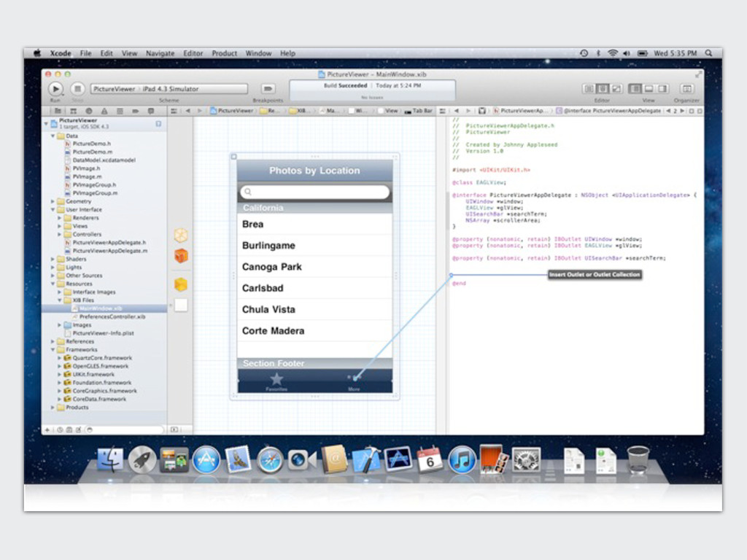This screenshot has width=747, height=560.
Task: Open Spotlight search in the menu bar
Action: [x=709, y=53]
